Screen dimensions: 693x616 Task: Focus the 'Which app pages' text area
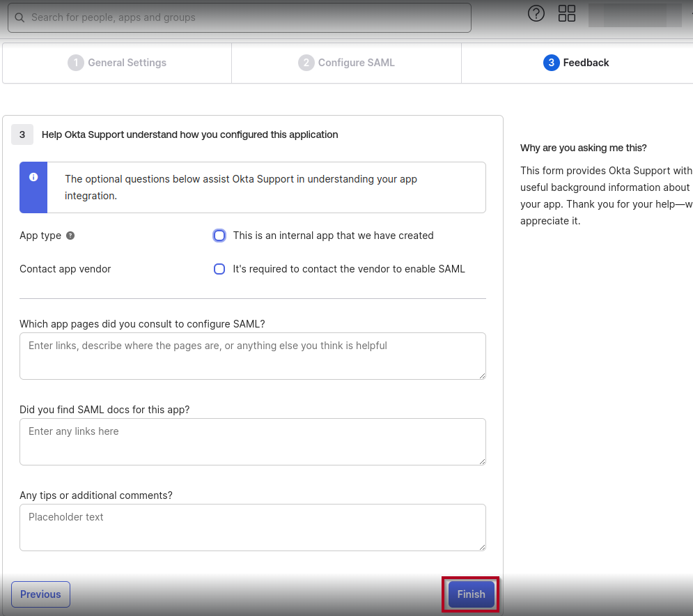[x=252, y=356]
